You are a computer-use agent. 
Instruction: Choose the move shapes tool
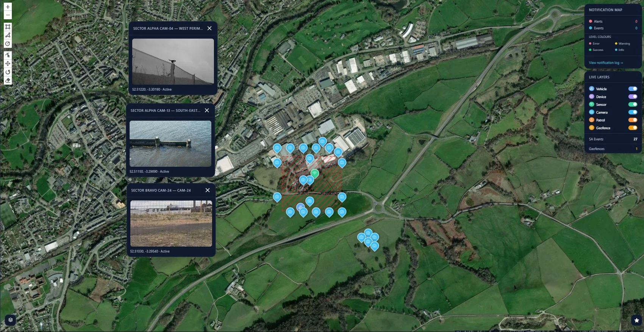click(x=8, y=64)
